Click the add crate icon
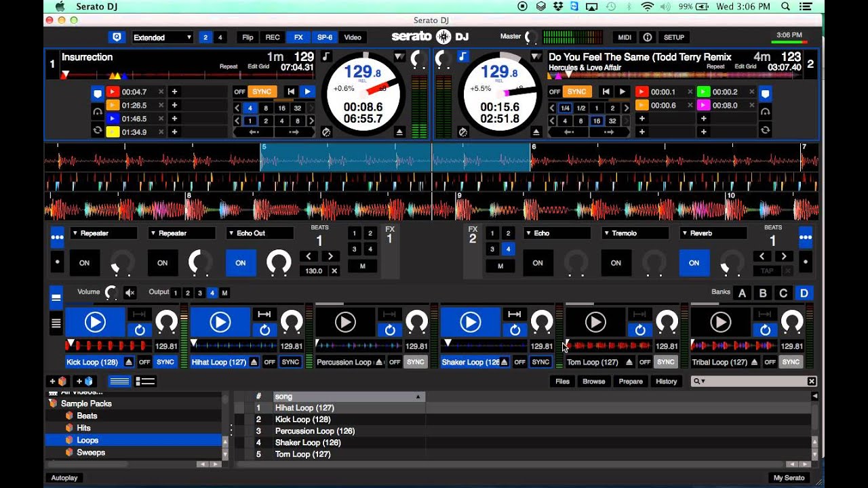The image size is (868, 488). click(58, 382)
